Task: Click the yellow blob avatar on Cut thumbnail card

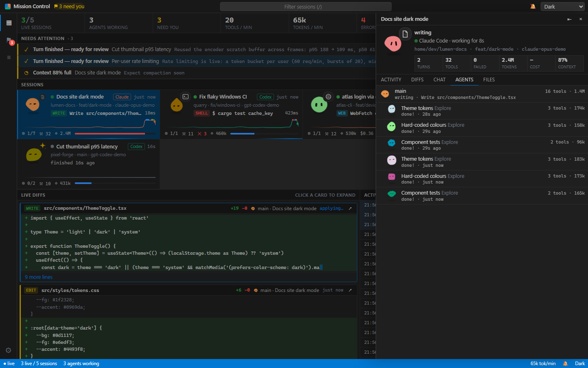Action: click(33, 155)
